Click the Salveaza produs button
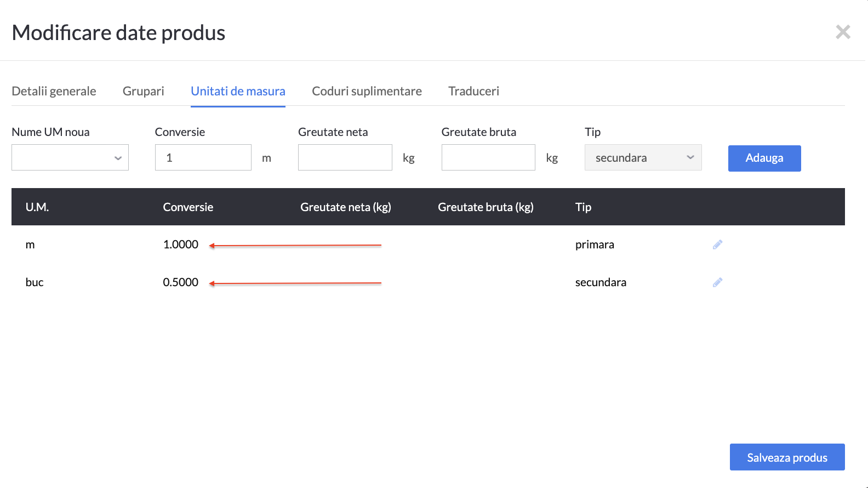This screenshot has height=488, width=868. pyautogui.click(x=787, y=457)
